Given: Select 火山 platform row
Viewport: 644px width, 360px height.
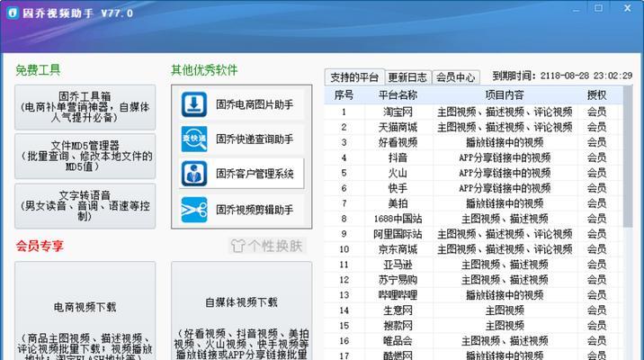Looking at the screenshot, I should (473, 173).
